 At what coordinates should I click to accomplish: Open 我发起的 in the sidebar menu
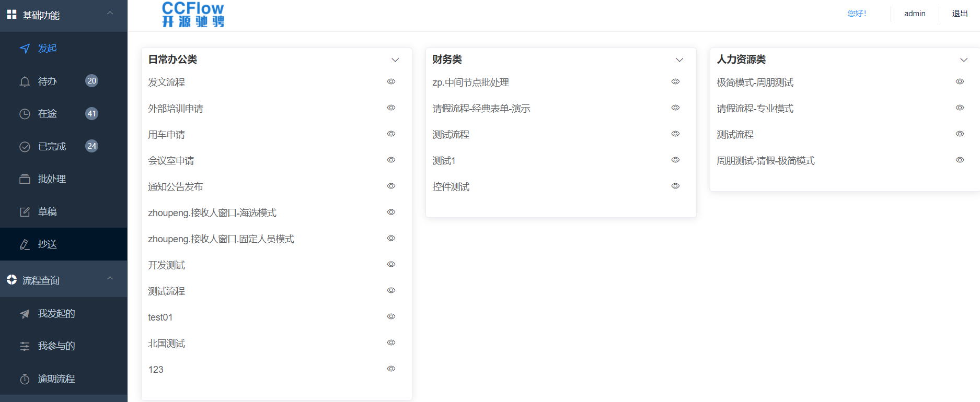click(x=56, y=314)
